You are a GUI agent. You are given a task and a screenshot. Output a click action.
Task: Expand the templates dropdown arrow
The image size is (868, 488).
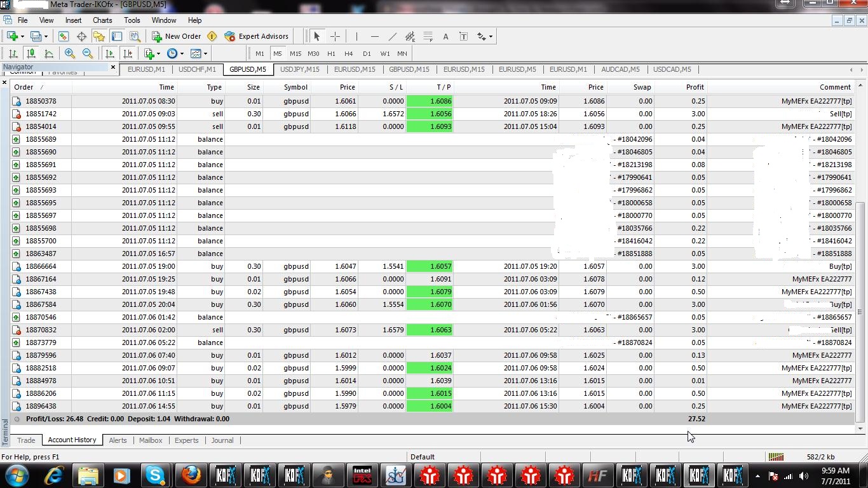click(x=205, y=53)
